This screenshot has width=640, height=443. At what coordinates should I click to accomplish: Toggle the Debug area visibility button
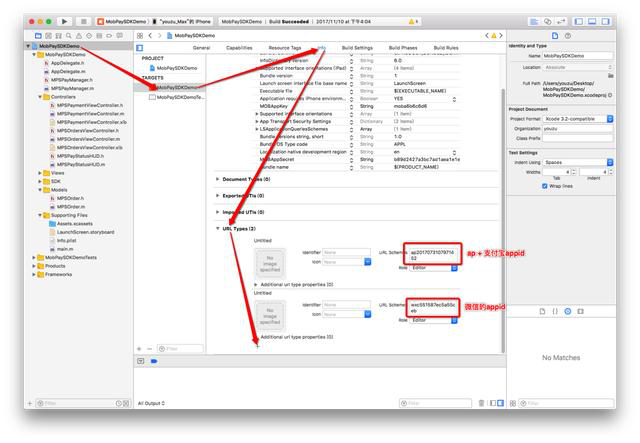coord(592,21)
